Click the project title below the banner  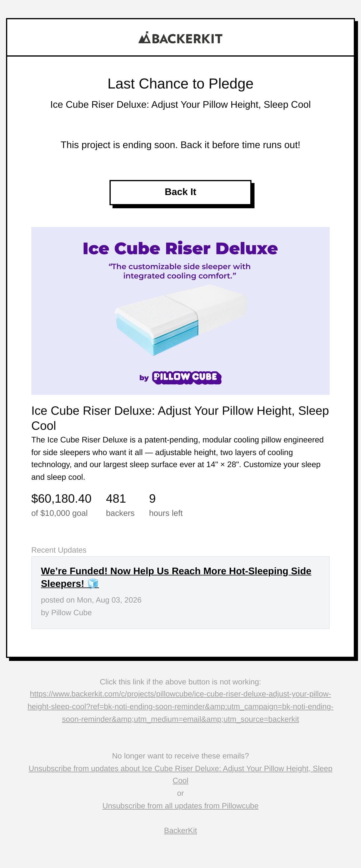180,418
